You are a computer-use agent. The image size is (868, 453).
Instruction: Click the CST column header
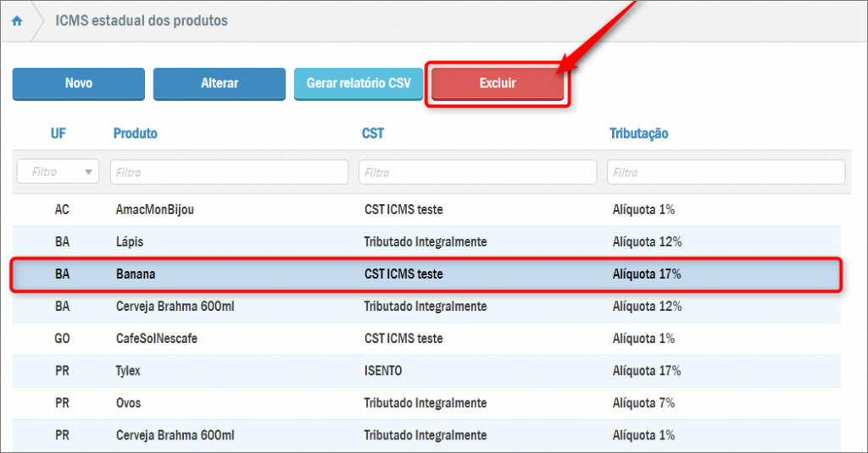373,134
